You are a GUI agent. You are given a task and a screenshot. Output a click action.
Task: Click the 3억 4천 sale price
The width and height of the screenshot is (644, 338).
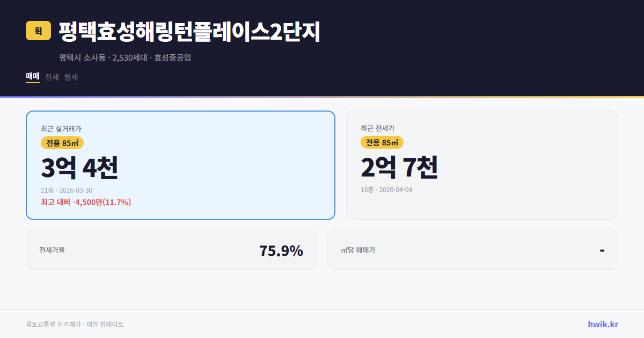[x=80, y=168]
